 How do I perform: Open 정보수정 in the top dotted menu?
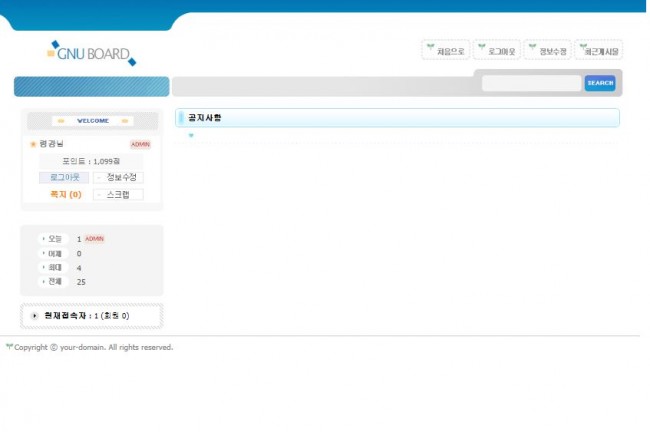(548, 50)
